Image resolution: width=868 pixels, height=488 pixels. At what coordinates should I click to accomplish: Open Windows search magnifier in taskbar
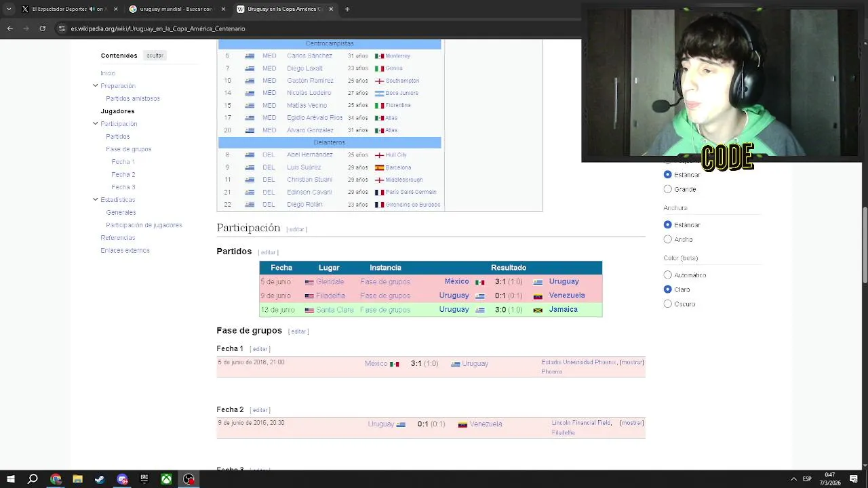(33, 479)
